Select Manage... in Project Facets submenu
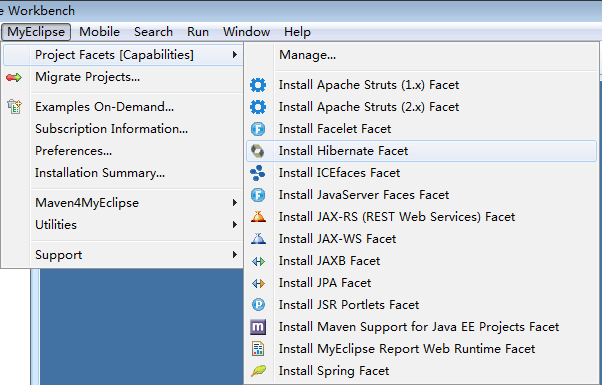 click(308, 55)
